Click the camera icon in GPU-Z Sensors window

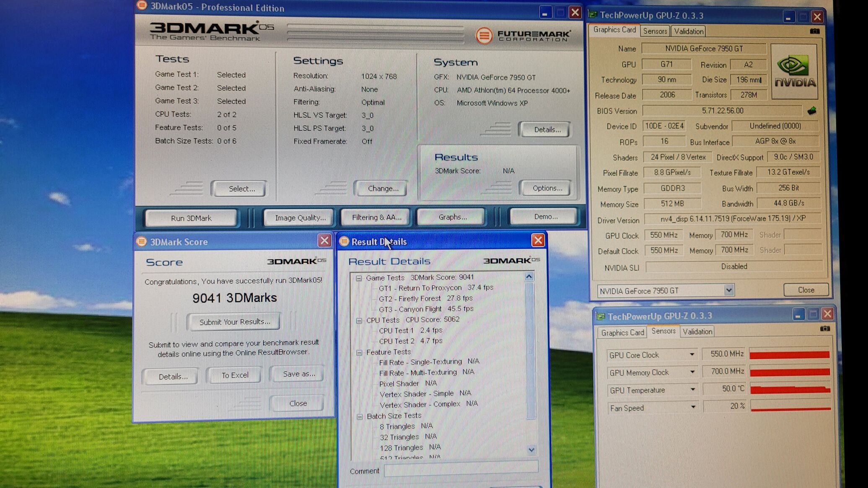coord(824,329)
